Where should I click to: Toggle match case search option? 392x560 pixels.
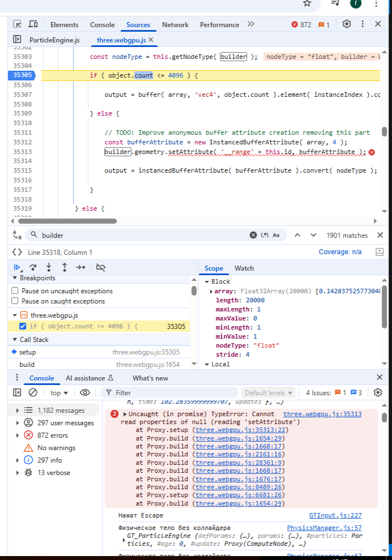[276, 235]
